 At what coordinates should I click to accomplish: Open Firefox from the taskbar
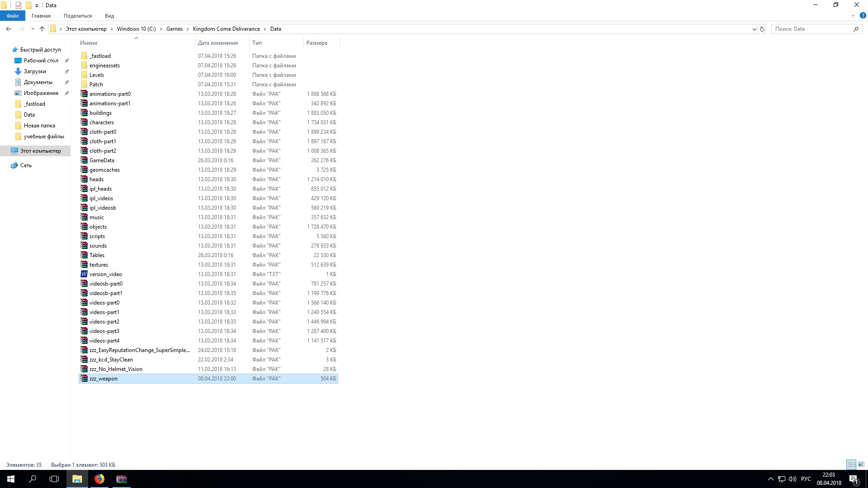coord(99,479)
